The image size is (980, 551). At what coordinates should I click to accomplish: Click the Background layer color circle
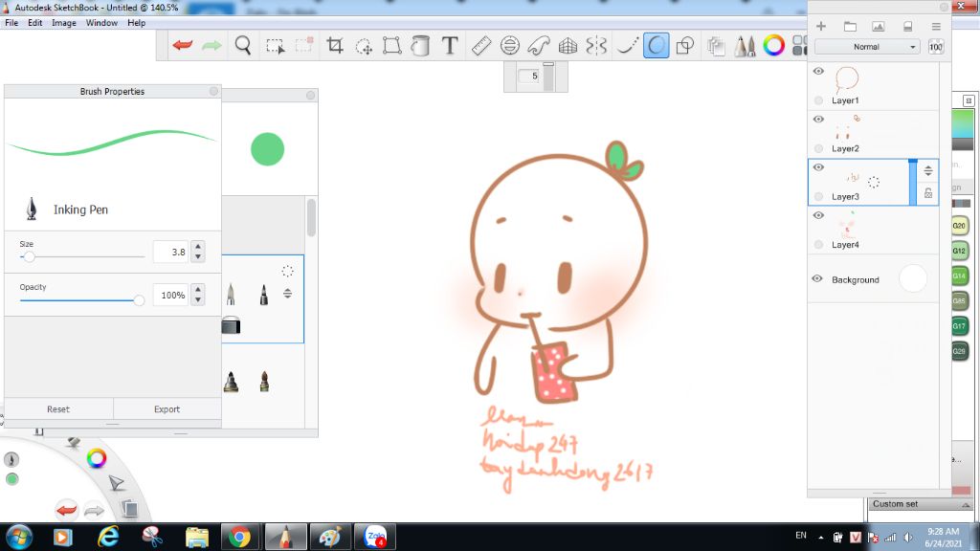[x=912, y=278]
